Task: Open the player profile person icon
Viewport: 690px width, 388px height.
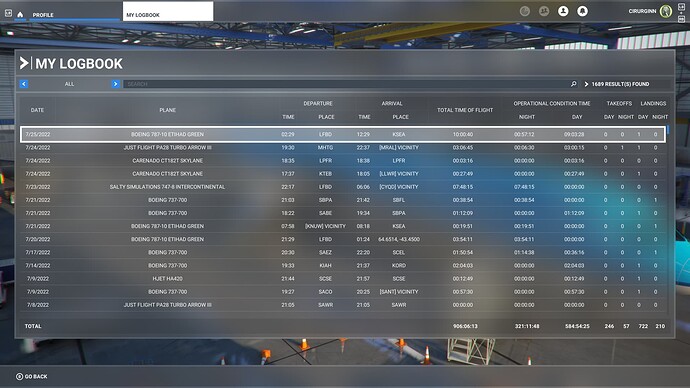Action: point(563,11)
